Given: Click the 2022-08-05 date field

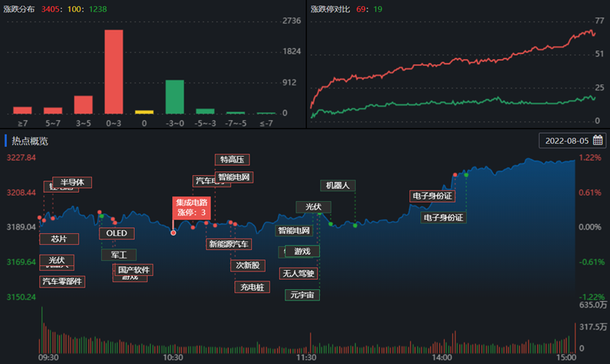Looking at the screenshot, I should (567, 141).
